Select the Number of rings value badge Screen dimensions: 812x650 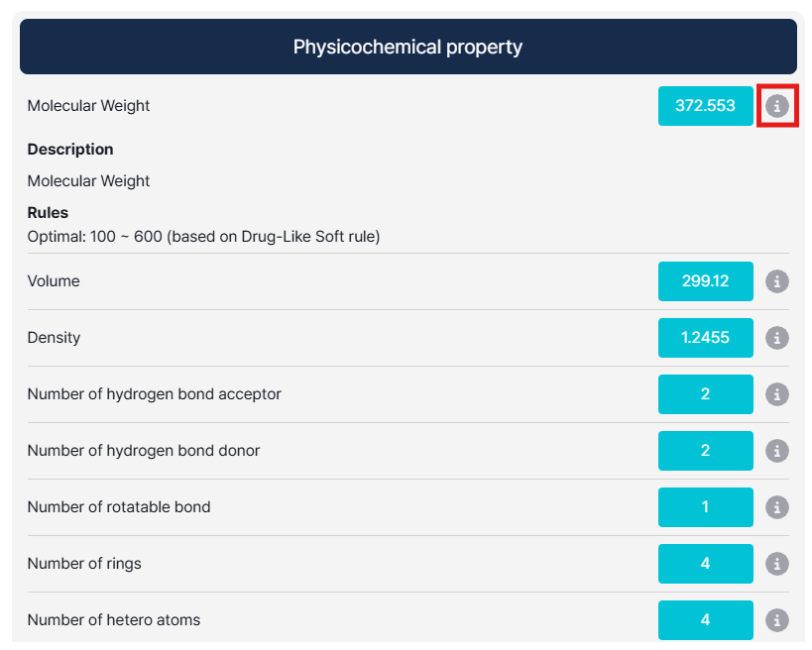click(x=705, y=564)
